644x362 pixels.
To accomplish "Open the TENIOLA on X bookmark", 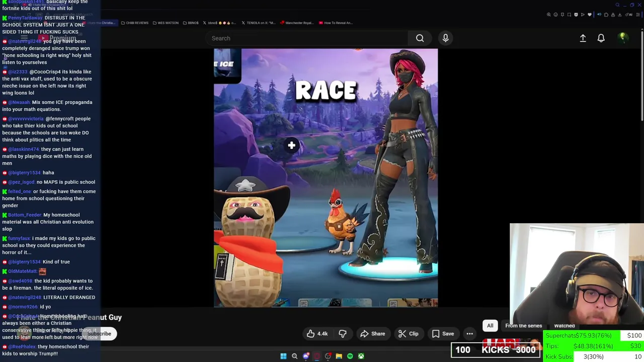I will (x=259, y=23).
